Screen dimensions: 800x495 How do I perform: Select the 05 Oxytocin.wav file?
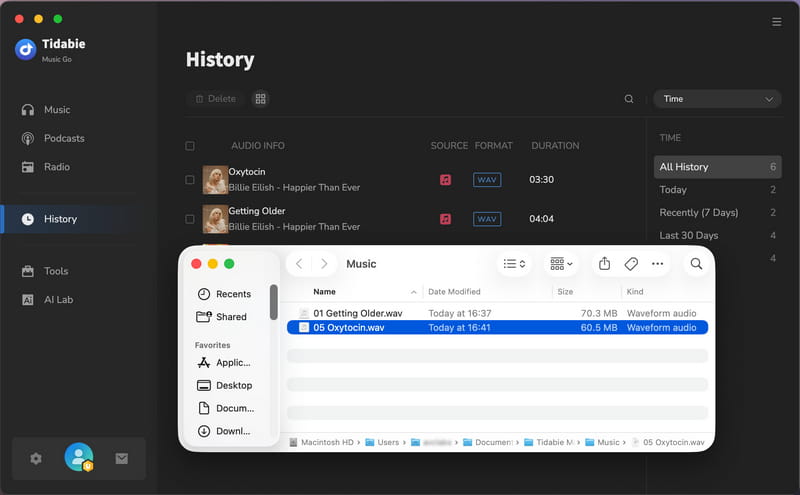click(x=497, y=328)
